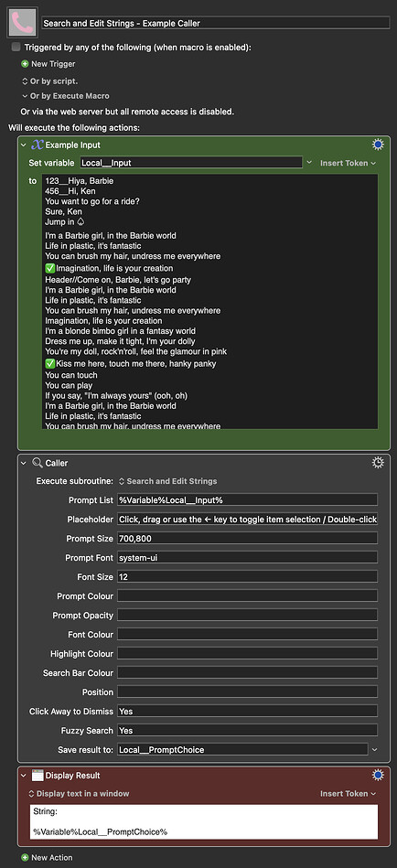
Task: Click the Search Bar Colour field
Action: point(248,672)
